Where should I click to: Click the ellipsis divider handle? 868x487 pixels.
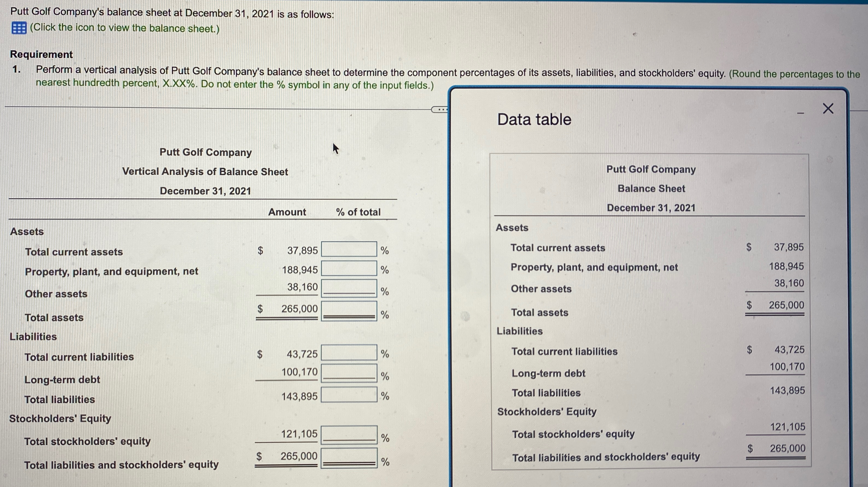point(439,109)
